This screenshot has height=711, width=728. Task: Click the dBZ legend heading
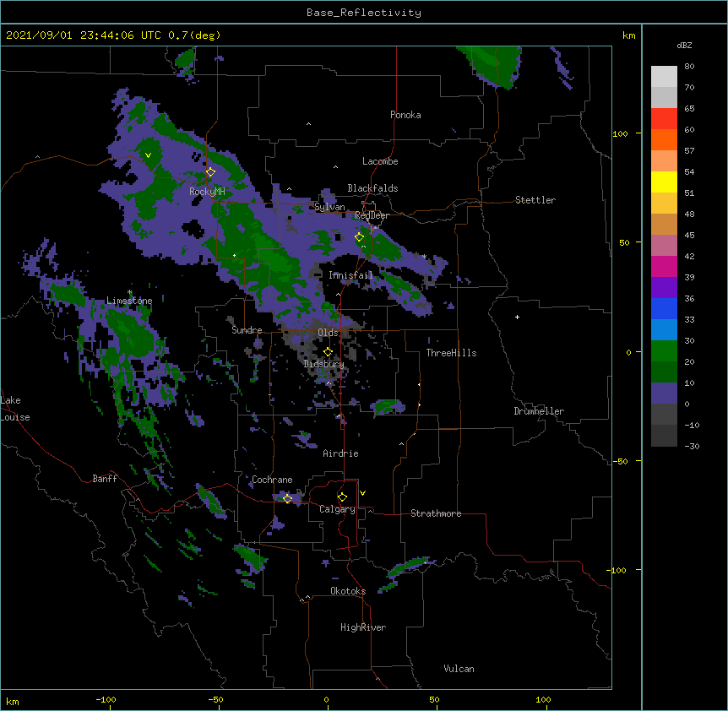coord(684,45)
